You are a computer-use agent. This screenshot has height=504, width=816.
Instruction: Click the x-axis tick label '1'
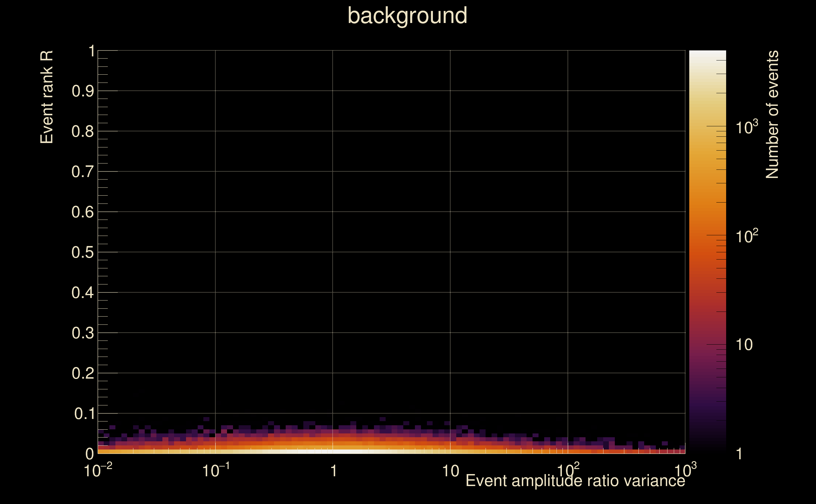click(x=333, y=471)
